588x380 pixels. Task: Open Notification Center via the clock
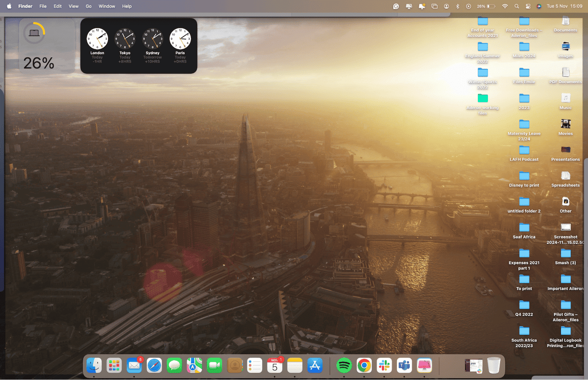pos(566,6)
